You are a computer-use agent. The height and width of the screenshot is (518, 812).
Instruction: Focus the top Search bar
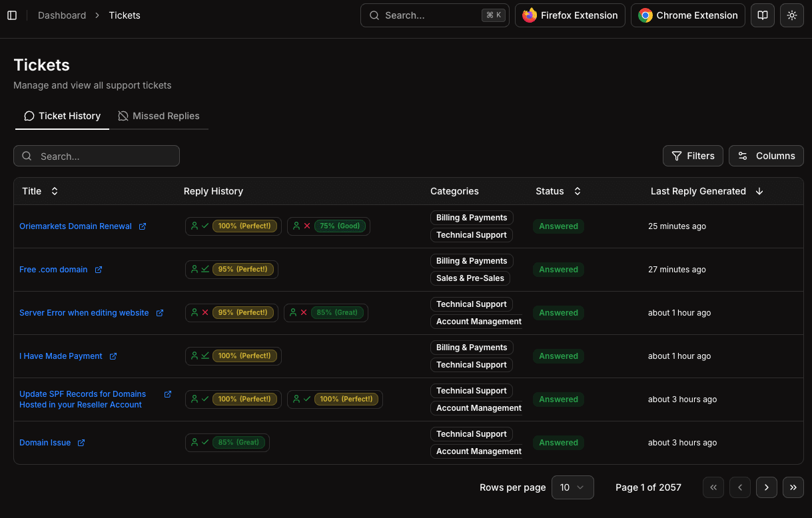[x=435, y=15]
